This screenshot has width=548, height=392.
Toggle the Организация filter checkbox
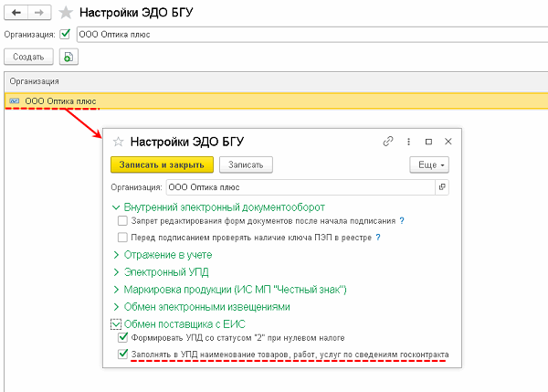click(64, 35)
